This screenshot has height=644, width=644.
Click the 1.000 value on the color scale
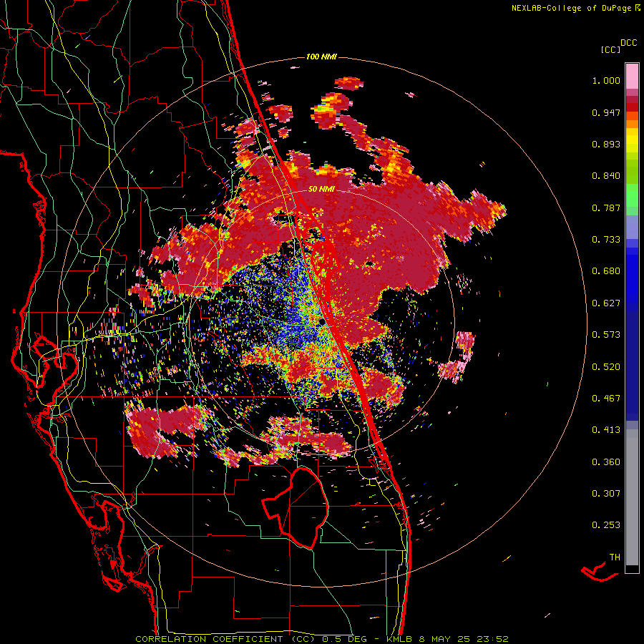point(606,80)
